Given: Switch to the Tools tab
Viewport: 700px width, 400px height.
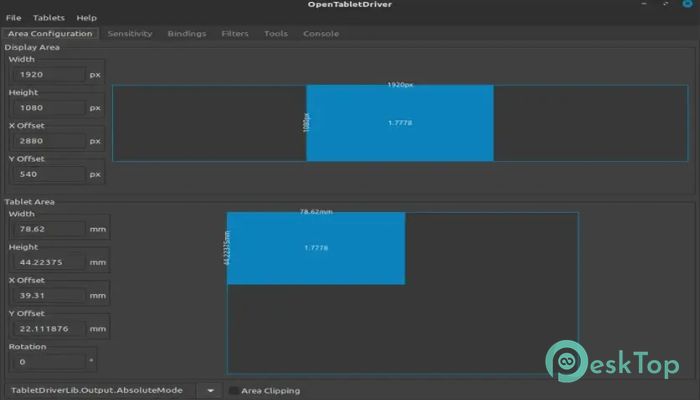Looking at the screenshot, I should tap(275, 33).
